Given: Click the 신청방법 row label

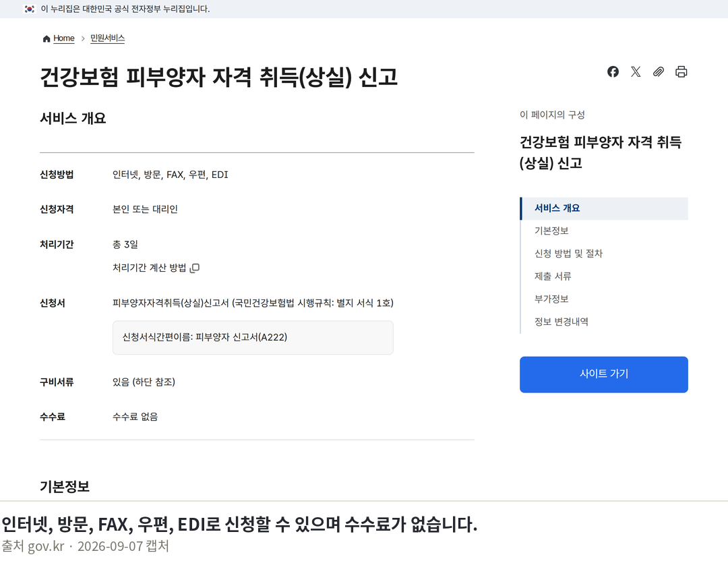Looking at the screenshot, I should pyautogui.click(x=57, y=175).
